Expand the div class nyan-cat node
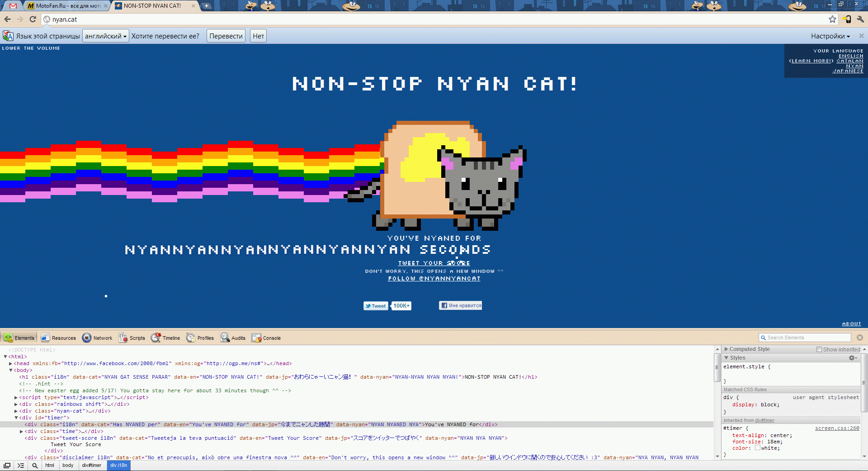Image resolution: width=868 pixels, height=471 pixels. click(x=16, y=411)
